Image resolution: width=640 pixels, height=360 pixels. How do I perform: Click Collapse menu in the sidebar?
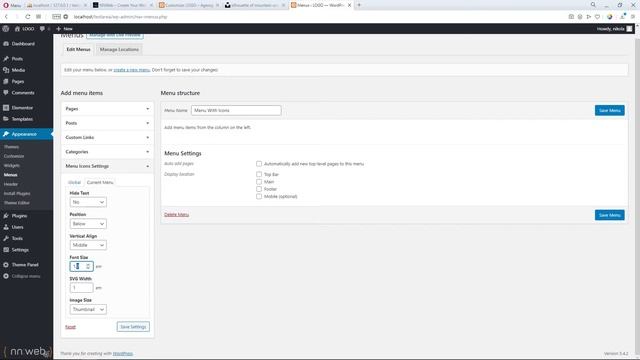(x=25, y=276)
